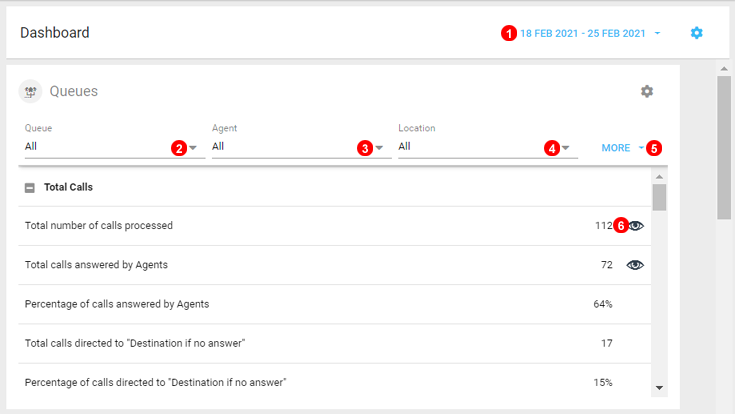Open the blue dashboard settings gear
735x414 pixels.
coord(697,33)
